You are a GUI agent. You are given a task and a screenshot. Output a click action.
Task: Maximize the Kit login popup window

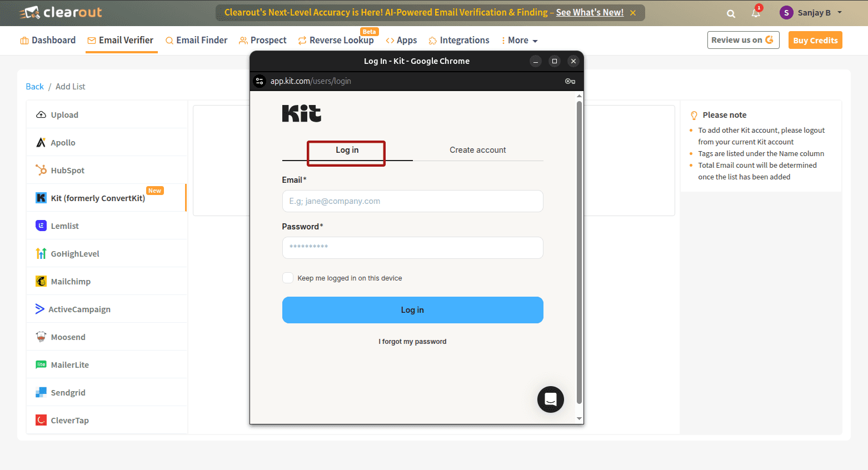tap(555, 61)
